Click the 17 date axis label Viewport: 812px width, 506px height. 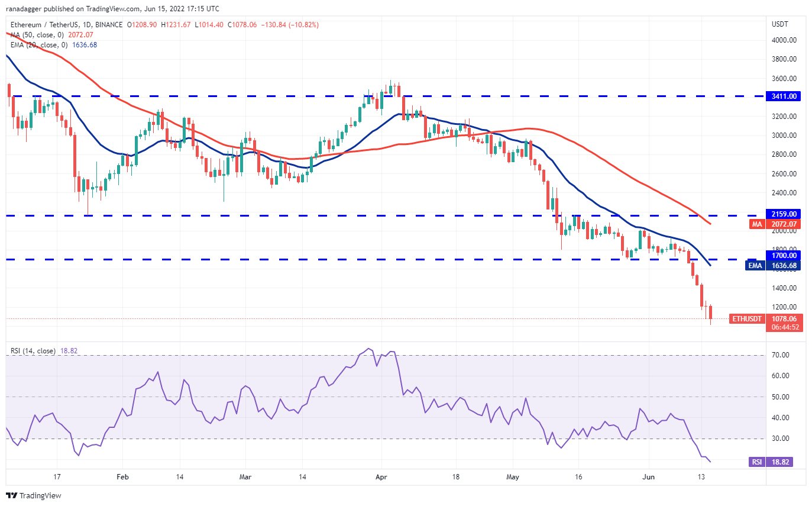point(57,476)
